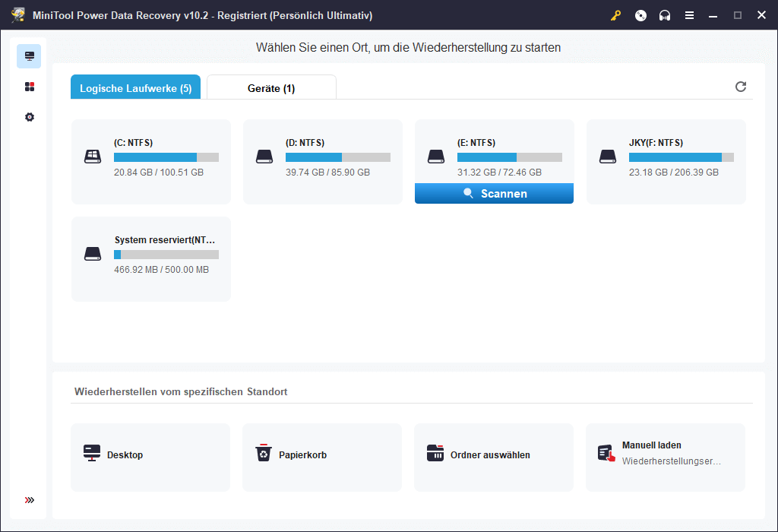
Task: Click the Wiederherstellen vom spezifischen Standort heading
Action: point(181,391)
